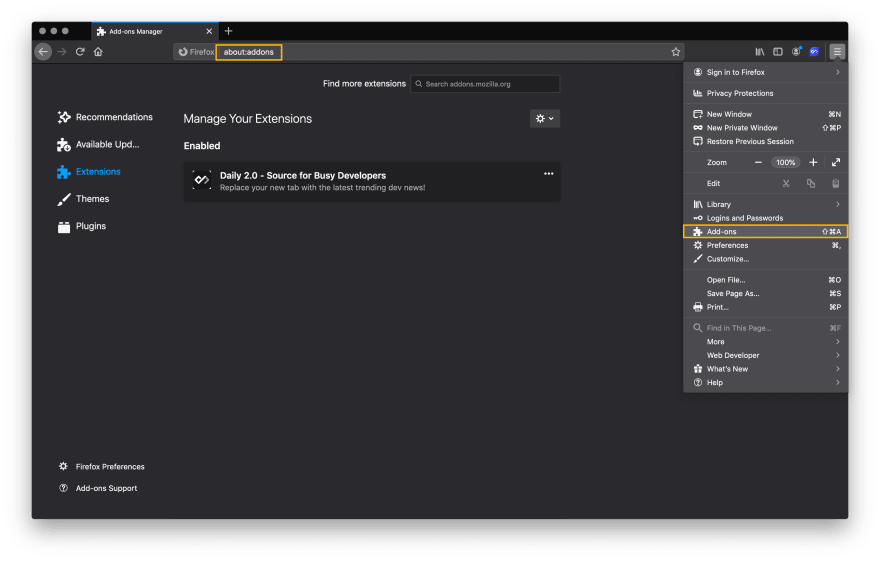Toggle the sidebar view icon
Screen dimensions: 880x561
coord(778,52)
